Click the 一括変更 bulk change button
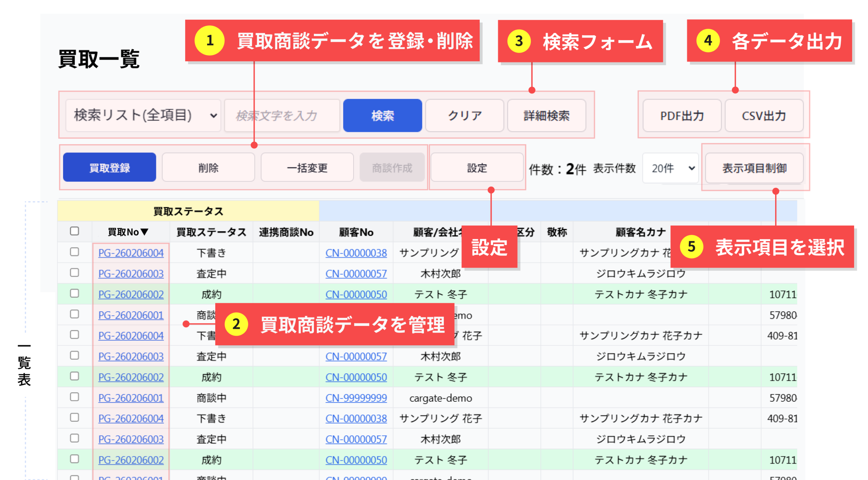 (307, 167)
